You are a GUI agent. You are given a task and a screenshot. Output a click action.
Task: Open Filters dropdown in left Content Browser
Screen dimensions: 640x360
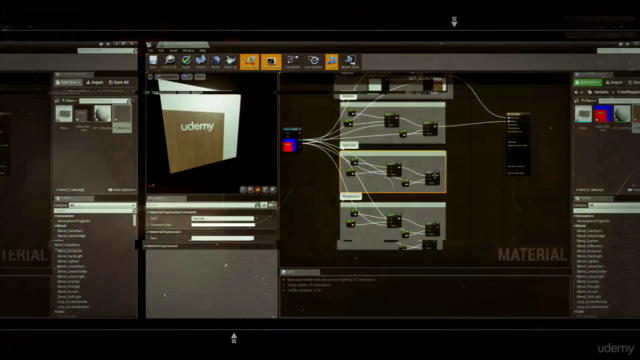click(x=69, y=100)
